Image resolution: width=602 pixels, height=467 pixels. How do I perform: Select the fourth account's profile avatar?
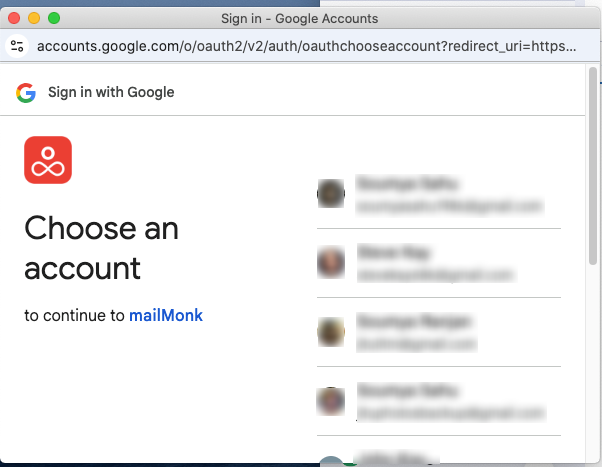[x=331, y=401]
